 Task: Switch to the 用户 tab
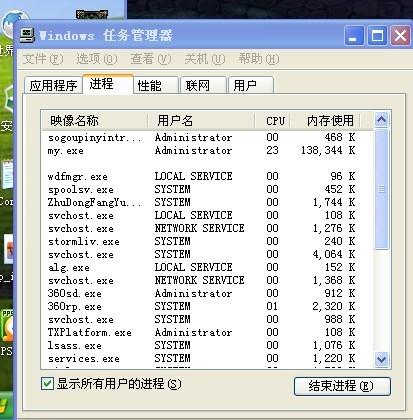point(251,85)
